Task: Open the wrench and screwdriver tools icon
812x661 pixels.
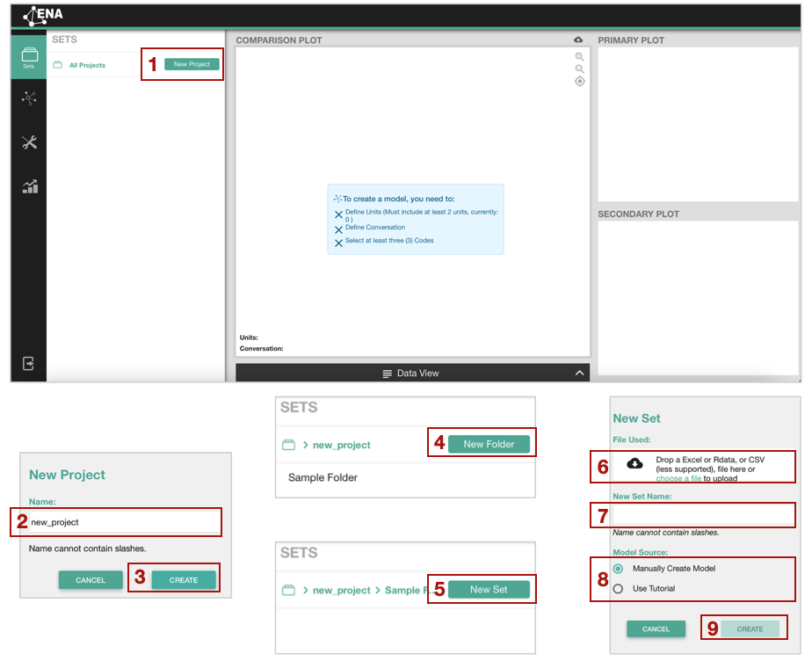Action: click(29, 142)
